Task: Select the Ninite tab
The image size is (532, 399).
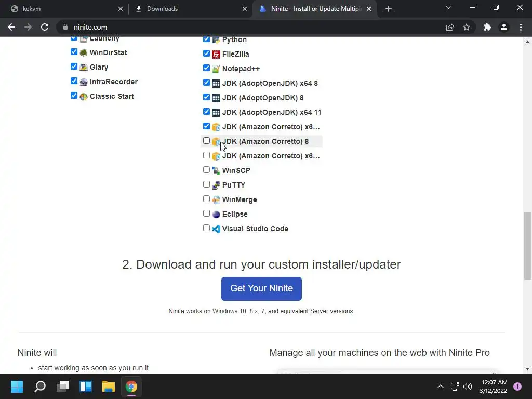Action: [315, 9]
